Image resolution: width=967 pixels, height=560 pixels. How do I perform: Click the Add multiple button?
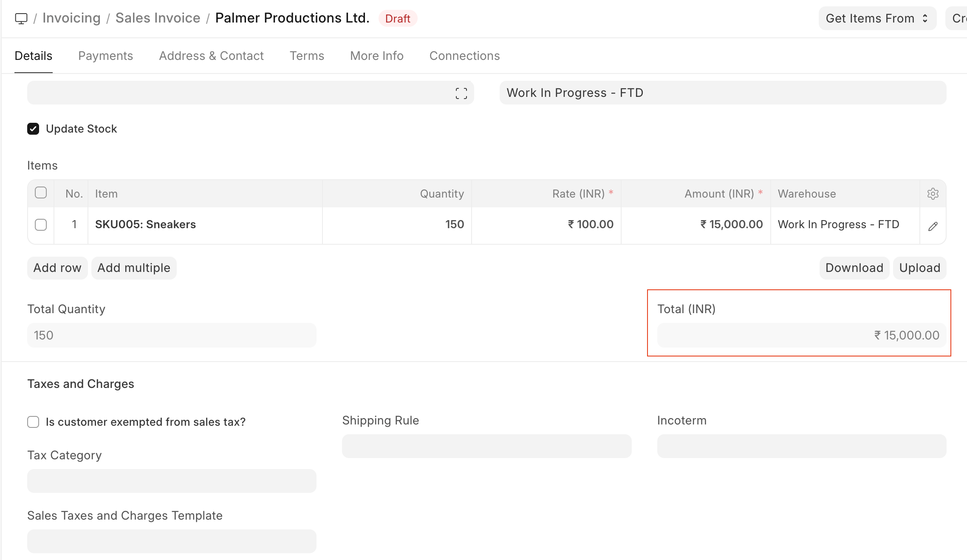pos(134,268)
